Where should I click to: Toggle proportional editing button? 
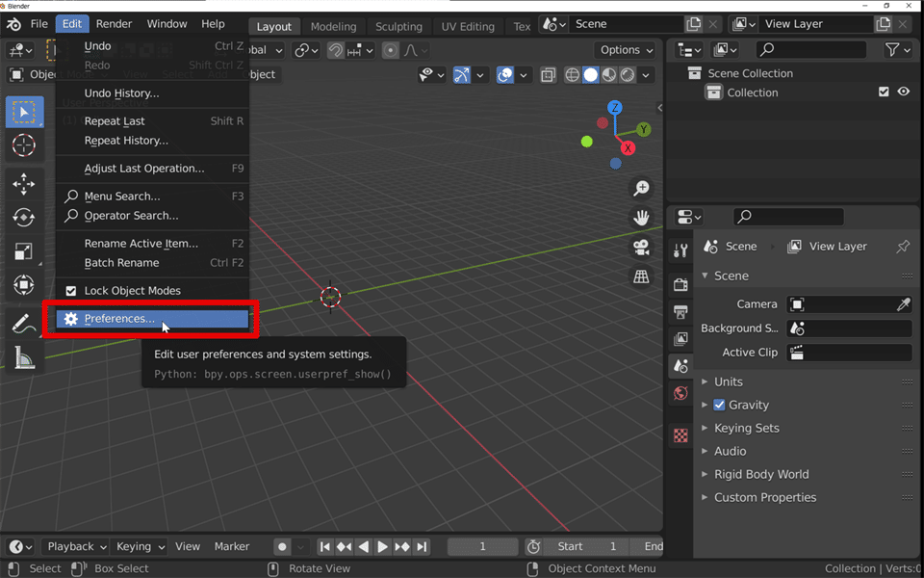[390, 51]
